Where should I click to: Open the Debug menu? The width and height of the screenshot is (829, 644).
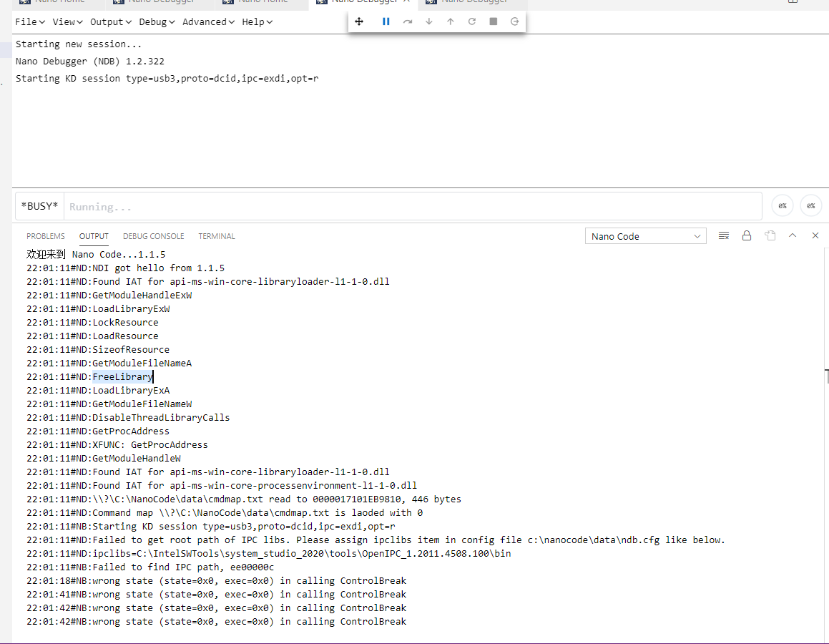(157, 21)
